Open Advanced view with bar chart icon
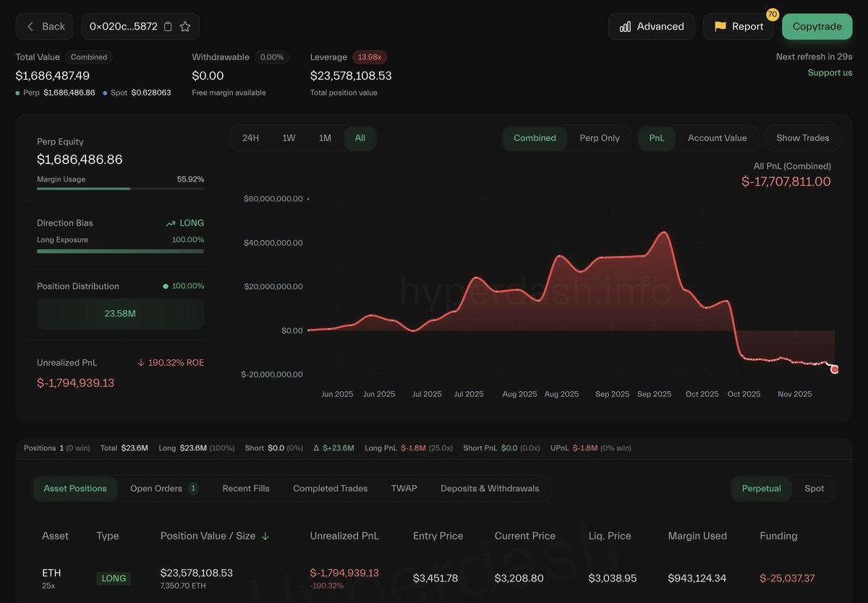The image size is (868, 603). point(625,27)
